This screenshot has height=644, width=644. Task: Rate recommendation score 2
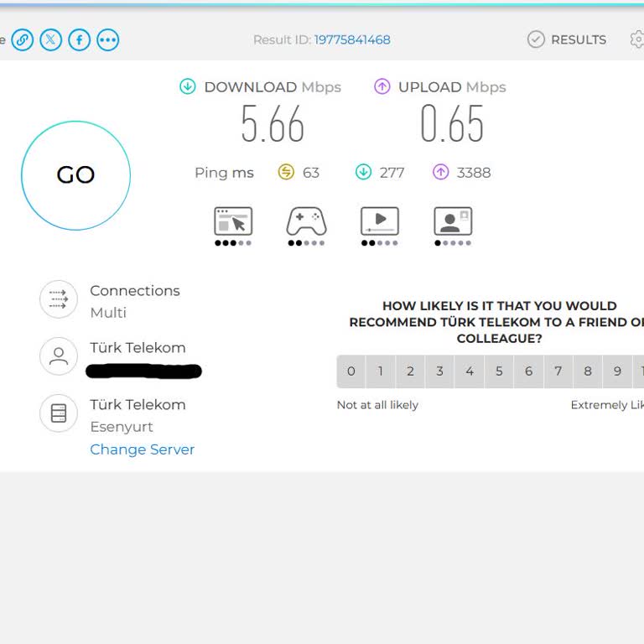pos(410,371)
